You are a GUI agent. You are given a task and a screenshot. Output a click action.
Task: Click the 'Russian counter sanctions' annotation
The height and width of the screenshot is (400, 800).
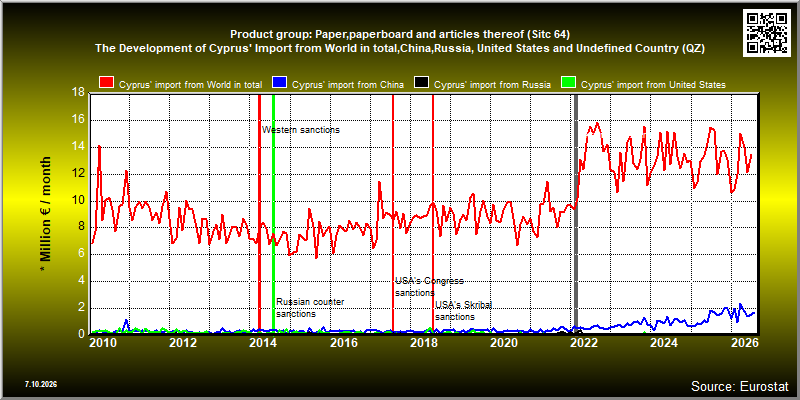click(x=310, y=308)
